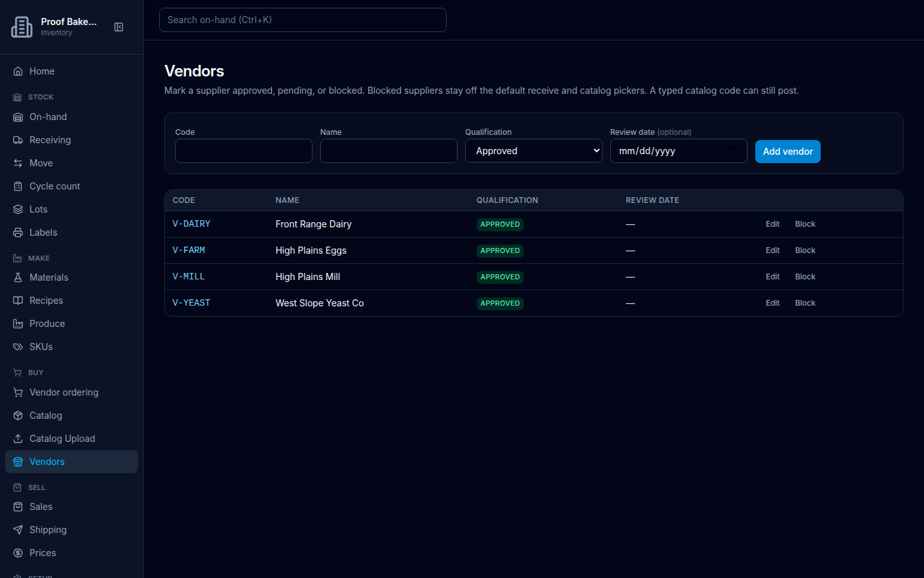Block the V-DAIRY vendor
Viewport: 924px width, 578px height.
tap(805, 224)
